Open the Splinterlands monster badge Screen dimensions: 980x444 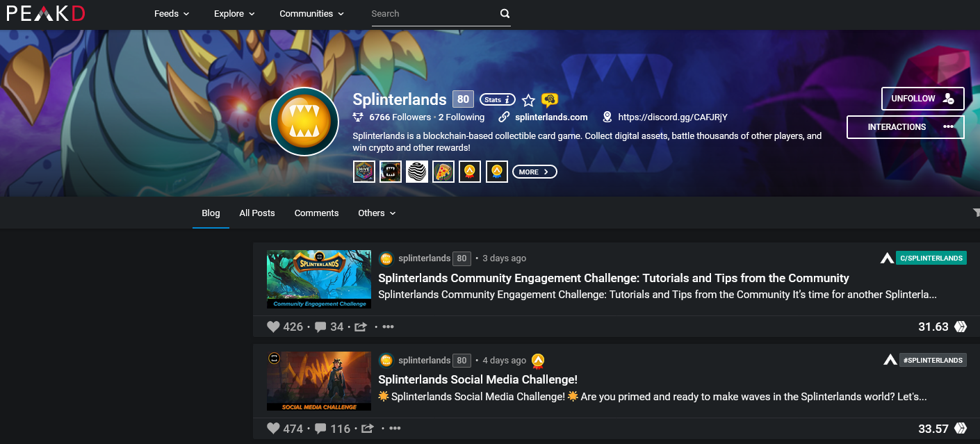click(x=391, y=172)
